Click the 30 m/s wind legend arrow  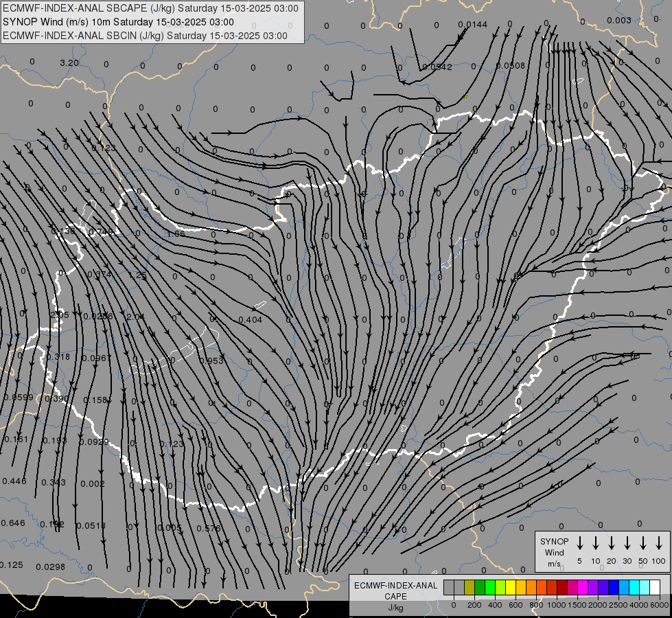(x=627, y=543)
